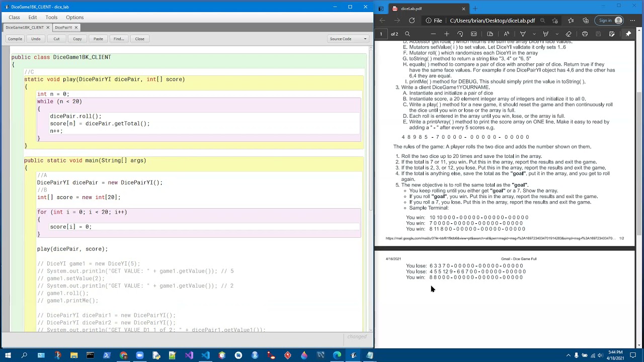Image resolution: width=644 pixels, height=362 pixels.
Task: Click the editor Close button
Action: (139, 39)
